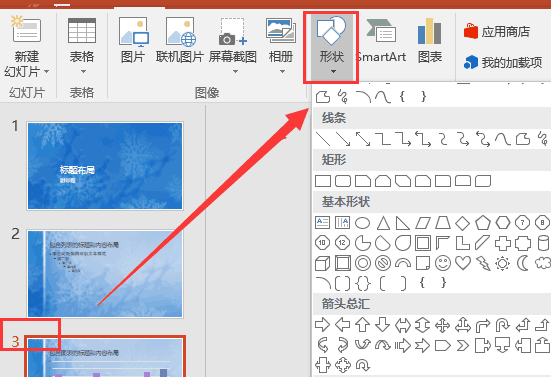Choose the straight line shape
The image size is (551, 377).
tap(323, 139)
